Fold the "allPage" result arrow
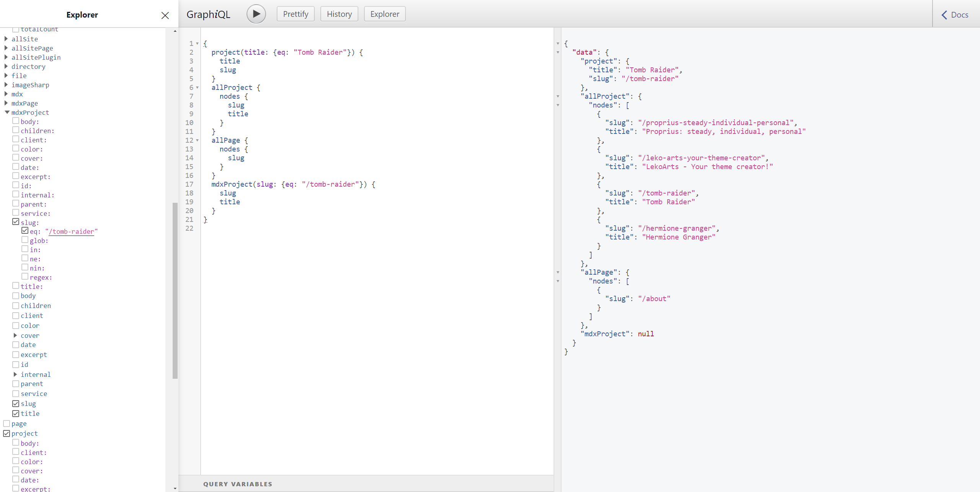 pos(558,272)
